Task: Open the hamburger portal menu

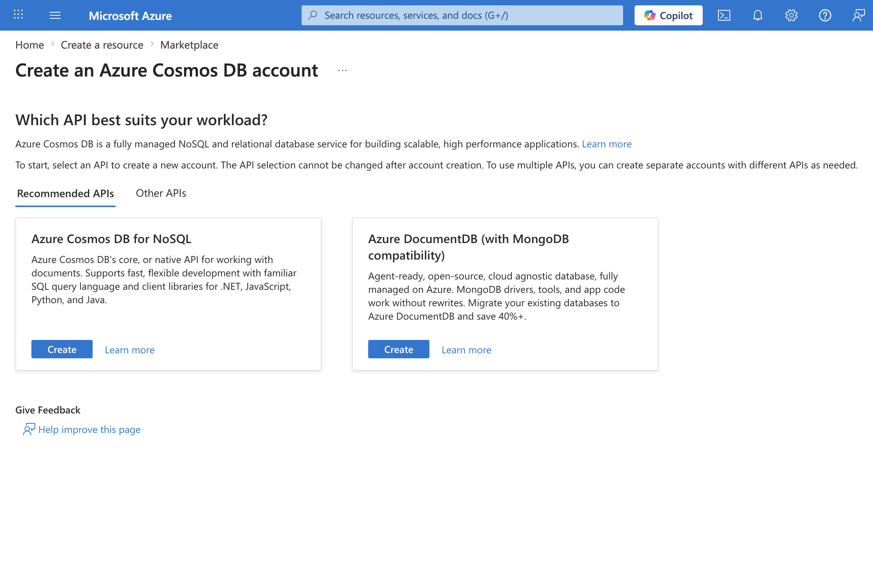Action: [55, 15]
